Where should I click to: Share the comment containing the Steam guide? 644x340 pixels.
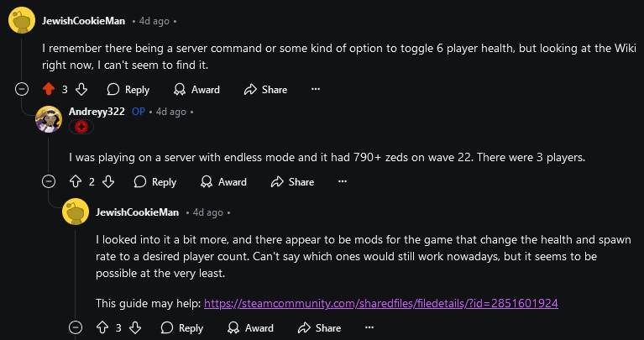tap(320, 327)
